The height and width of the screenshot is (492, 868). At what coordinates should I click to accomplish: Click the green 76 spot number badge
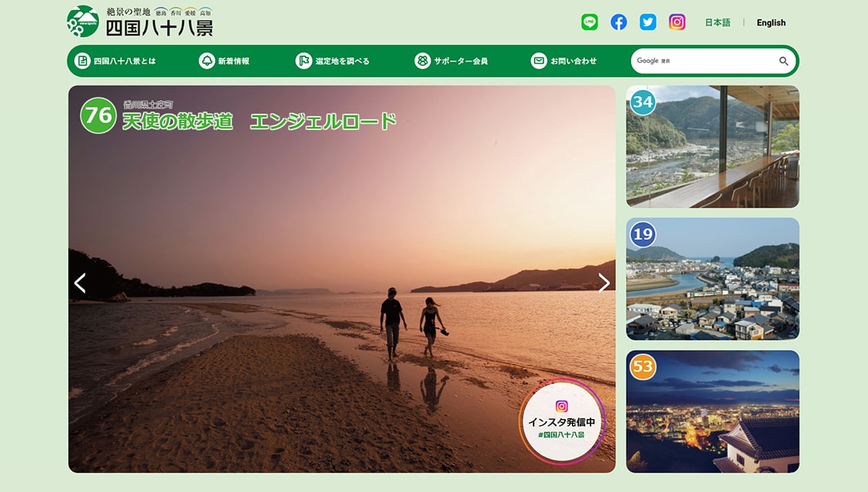[x=98, y=115]
